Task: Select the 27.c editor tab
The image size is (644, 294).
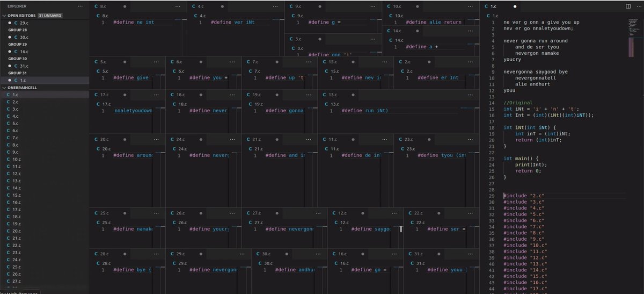Action: tap(262, 213)
